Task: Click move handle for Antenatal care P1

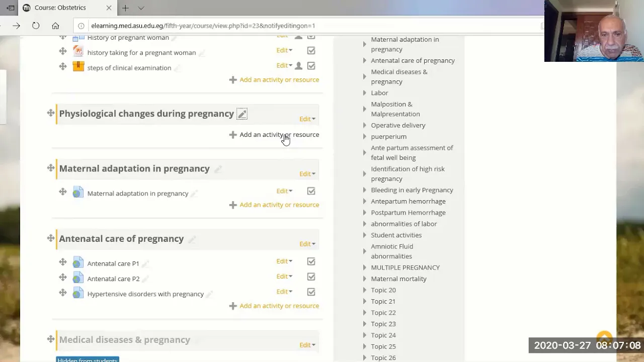Action: pyautogui.click(x=63, y=262)
